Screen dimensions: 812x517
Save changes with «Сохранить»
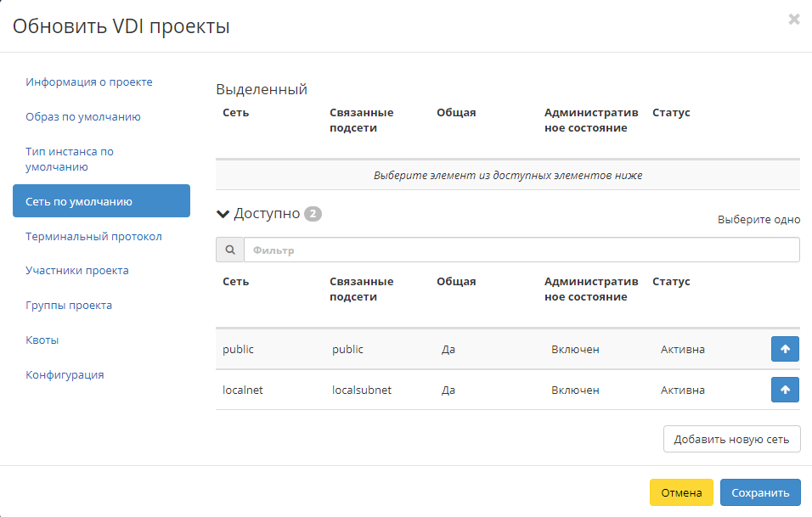point(760,492)
